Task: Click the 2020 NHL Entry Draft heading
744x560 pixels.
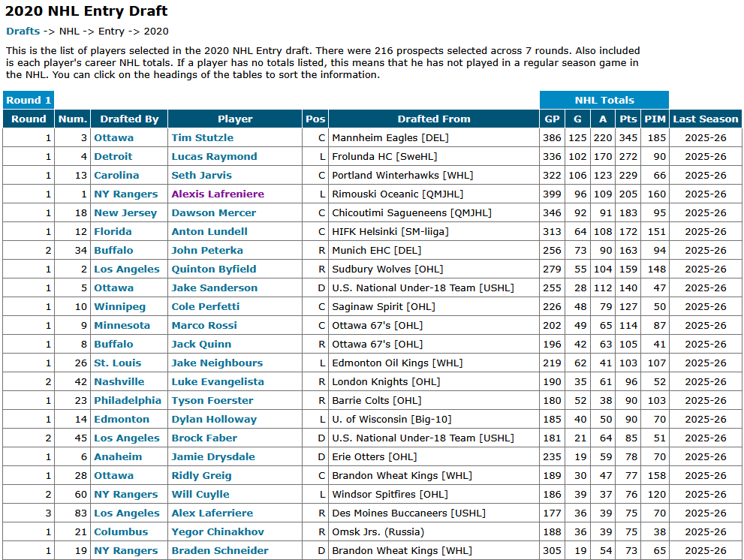Action: tap(86, 11)
